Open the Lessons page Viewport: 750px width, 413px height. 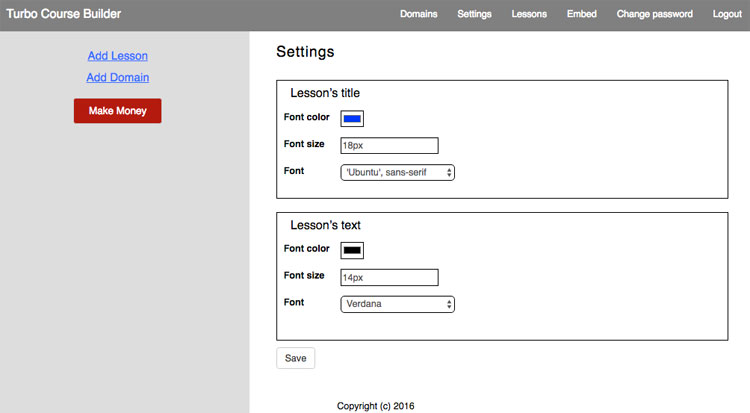(529, 14)
